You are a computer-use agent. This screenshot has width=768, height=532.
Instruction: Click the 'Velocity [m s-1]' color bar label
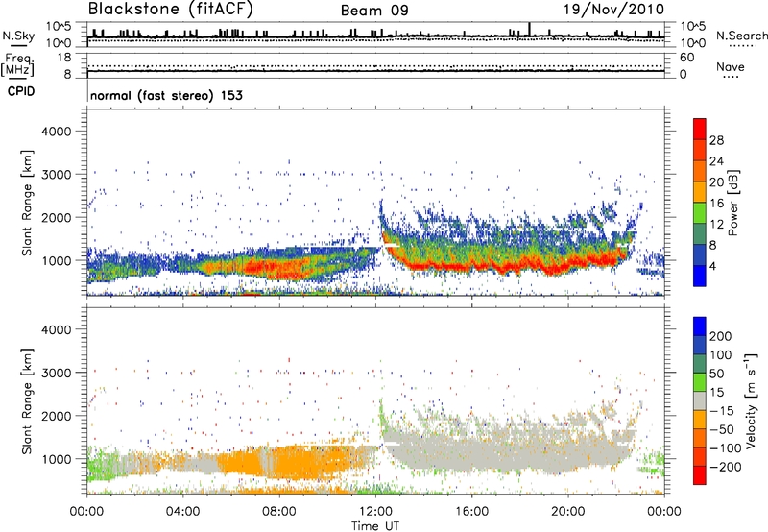click(750, 400)
